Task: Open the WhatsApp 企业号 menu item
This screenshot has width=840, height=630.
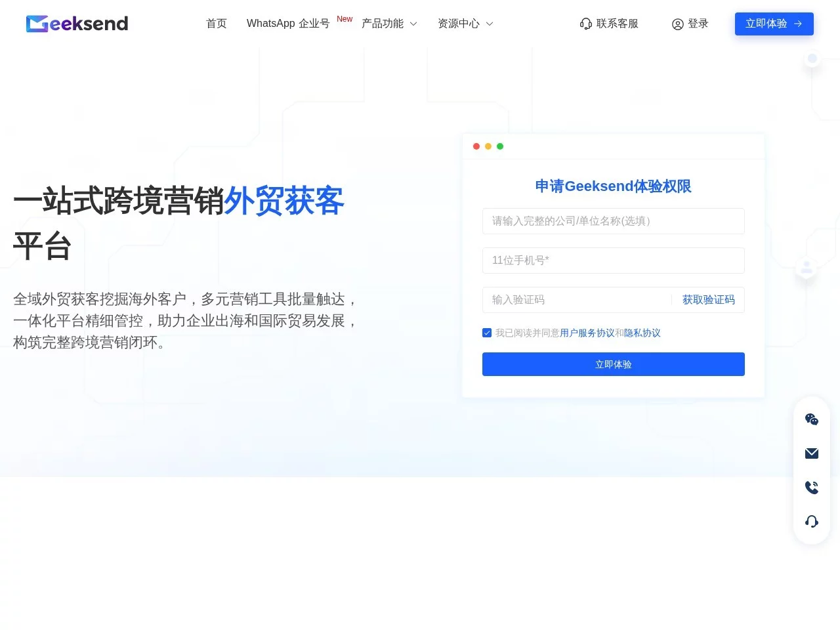Action: [x=288, y=24]
